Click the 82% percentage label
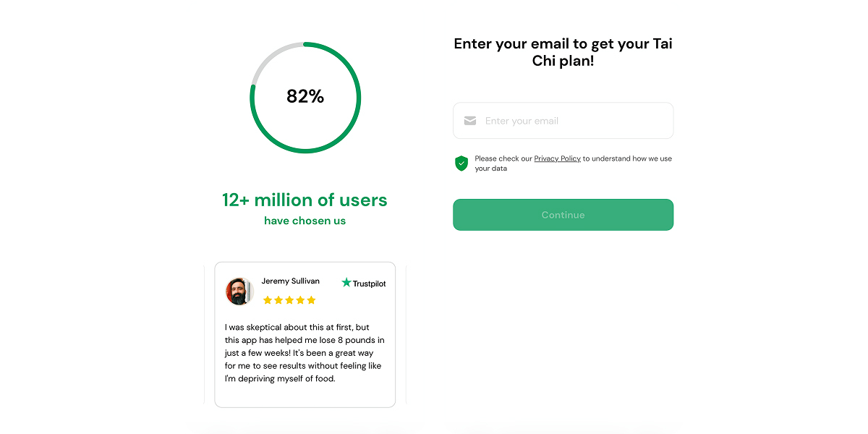 (305, 96)
